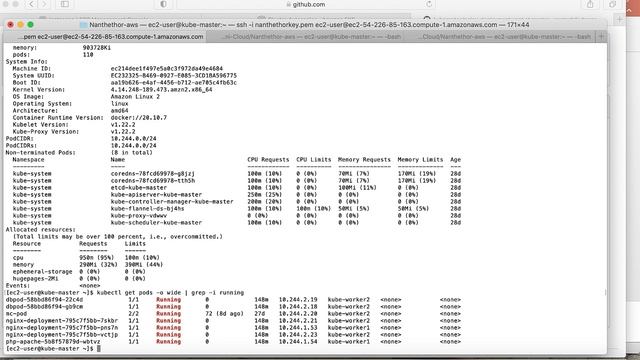The width and height of the screenshot is (640, 360).
Task: Add a new tab in Safari window
Action: [620, 19]
